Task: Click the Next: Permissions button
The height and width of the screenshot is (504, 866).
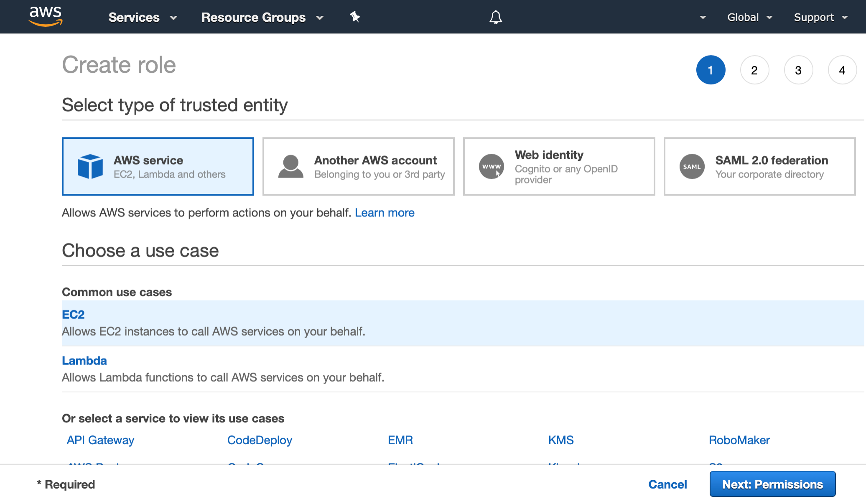Action: click(x=772, y=484)
